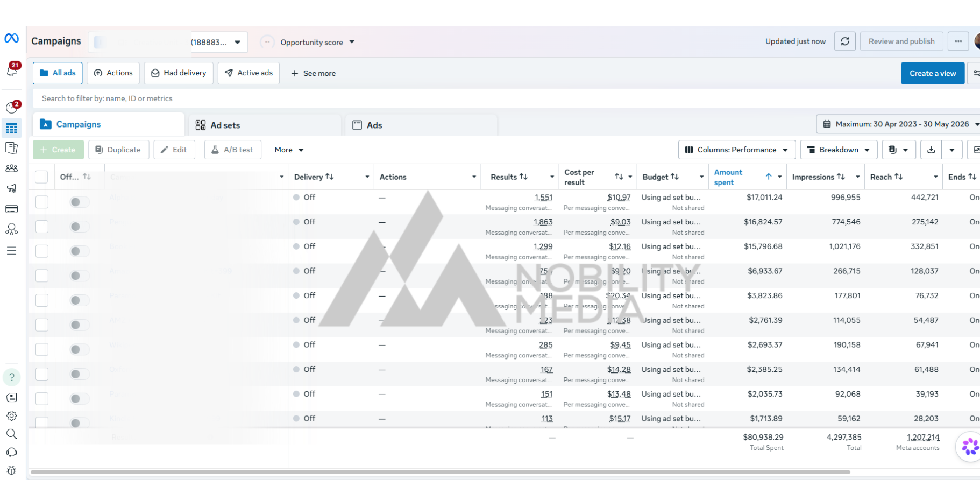Click the Opportunity score circle icon
The height and width of the screenshot is (486, 980).
(267, 42)
